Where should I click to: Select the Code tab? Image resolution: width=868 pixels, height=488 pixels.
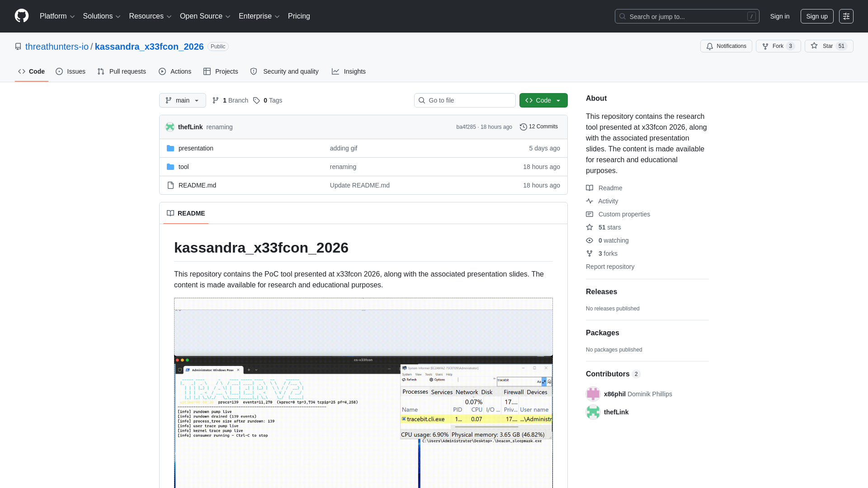pos(32,71)
